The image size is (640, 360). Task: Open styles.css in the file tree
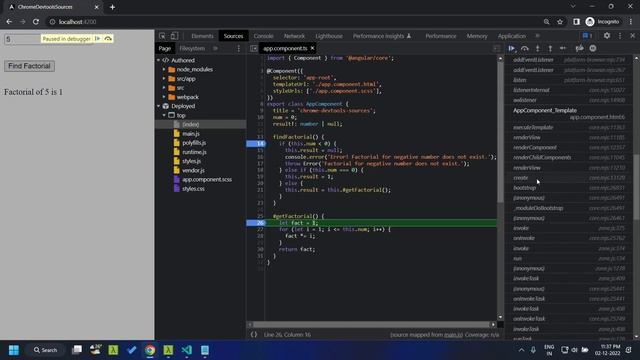pos(193,189)
